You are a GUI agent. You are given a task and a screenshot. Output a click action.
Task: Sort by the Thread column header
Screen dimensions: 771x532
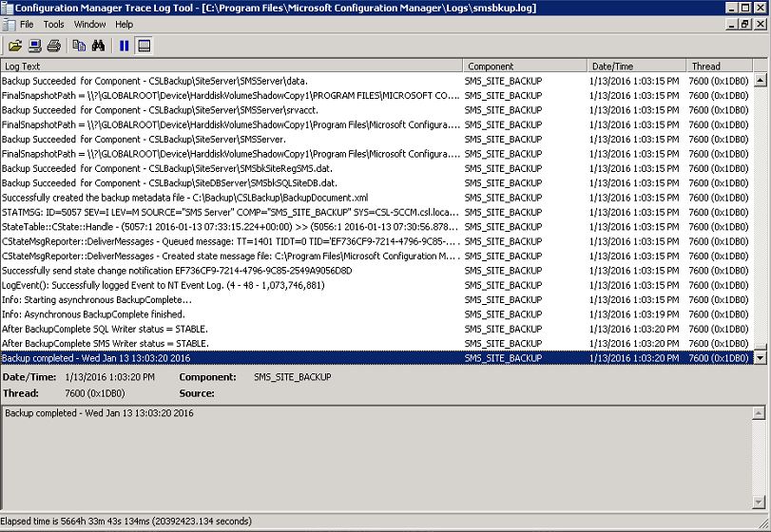click(x=720, y=66)
